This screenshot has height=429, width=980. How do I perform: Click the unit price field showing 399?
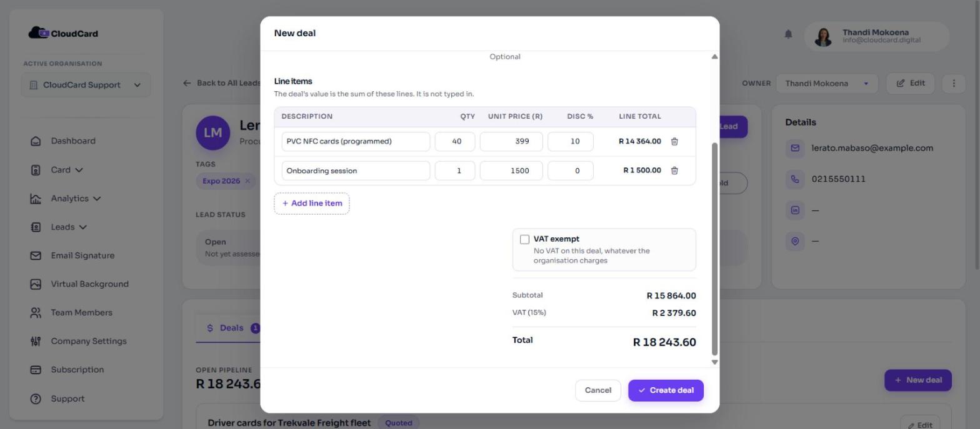[511, 142]
